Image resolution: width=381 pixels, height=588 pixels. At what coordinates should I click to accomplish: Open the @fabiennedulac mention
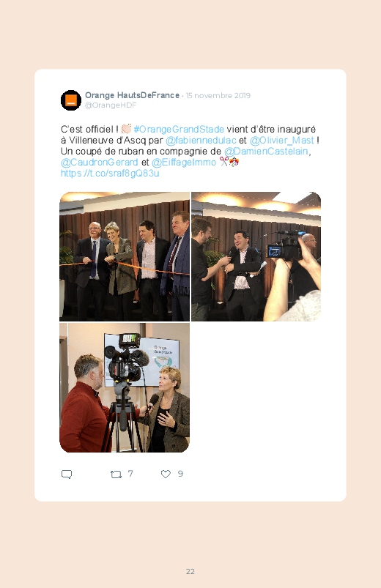coord(201,141)
